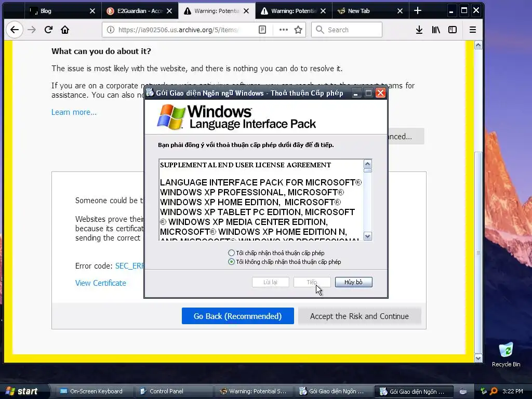Viewport: 532px width, 399px height.
Task: Click the View Certificate link
Action: (x=100, y=283)
